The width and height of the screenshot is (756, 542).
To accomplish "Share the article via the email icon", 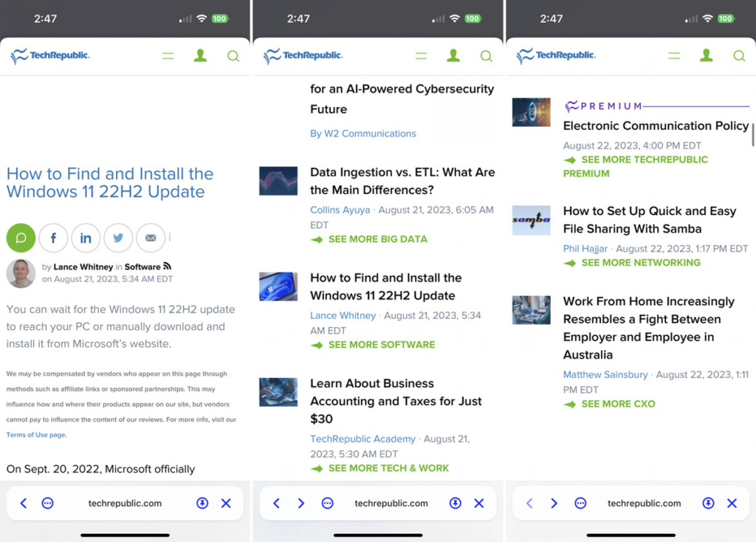I will point(151,237).
